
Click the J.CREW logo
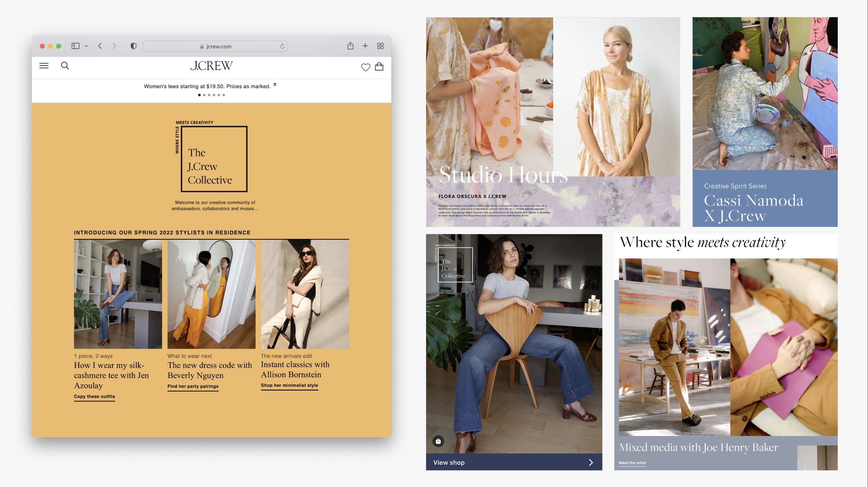coord(211,66)
